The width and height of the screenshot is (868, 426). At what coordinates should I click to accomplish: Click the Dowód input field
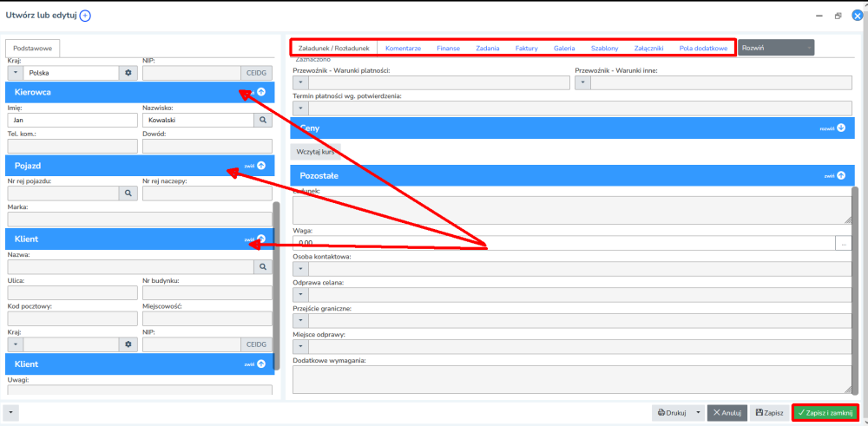pos(207,146)
